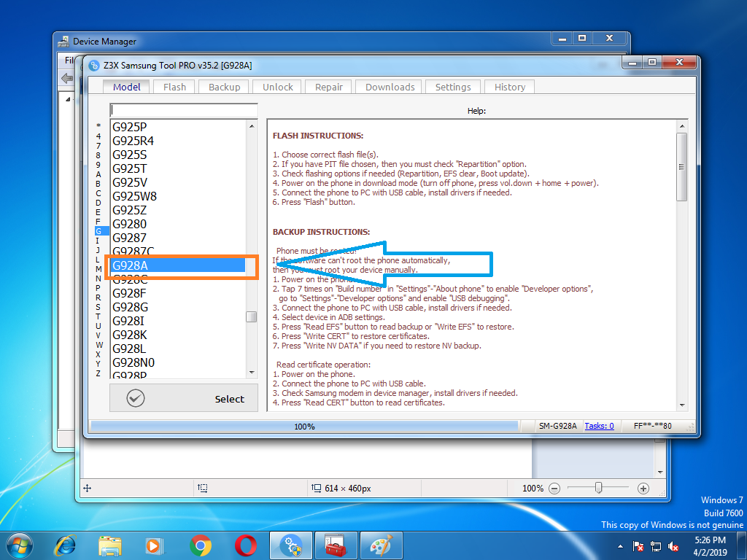Switch to Paint taskbar icon

point(382,545)
